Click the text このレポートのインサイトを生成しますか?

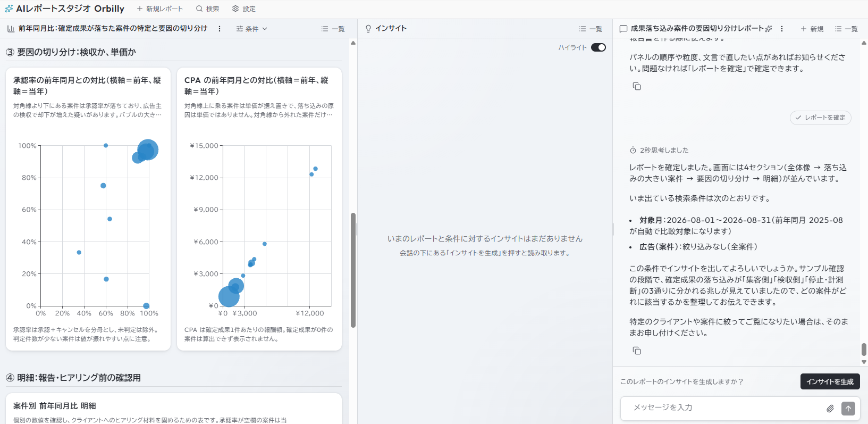point(682,382)
